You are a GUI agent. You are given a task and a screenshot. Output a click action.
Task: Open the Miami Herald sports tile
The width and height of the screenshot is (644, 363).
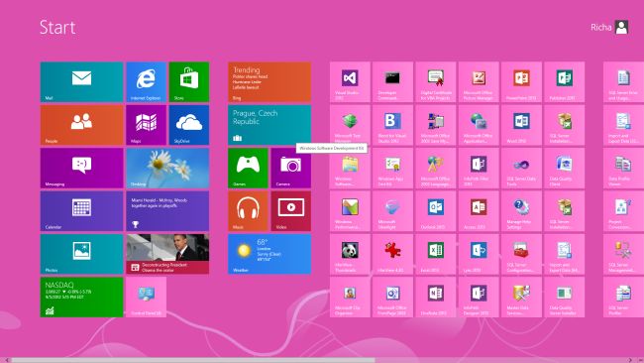(167, 211)
